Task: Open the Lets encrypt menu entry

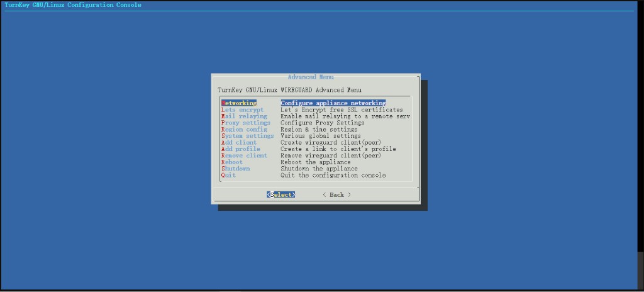Action: (x=242, y=109)
